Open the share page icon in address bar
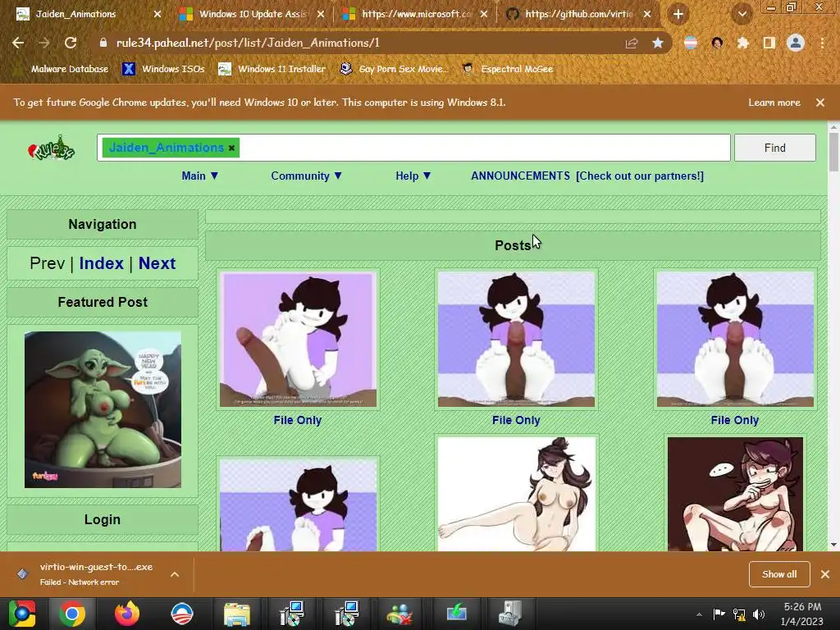Screen dimensions: 840x630 click(x=632, y=43)
